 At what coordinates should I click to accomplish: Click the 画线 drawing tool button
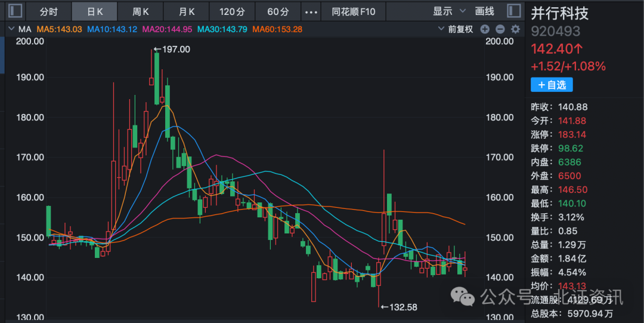(x=485, y=11)
